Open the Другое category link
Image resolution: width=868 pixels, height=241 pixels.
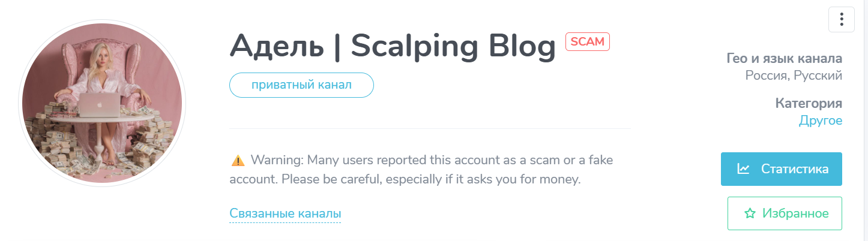(x=820, y=120)
